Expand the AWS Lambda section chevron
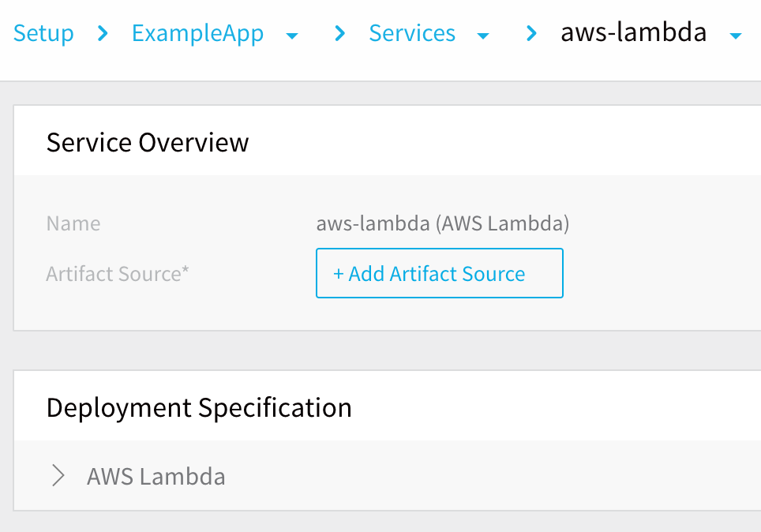 tap(58, 476)
